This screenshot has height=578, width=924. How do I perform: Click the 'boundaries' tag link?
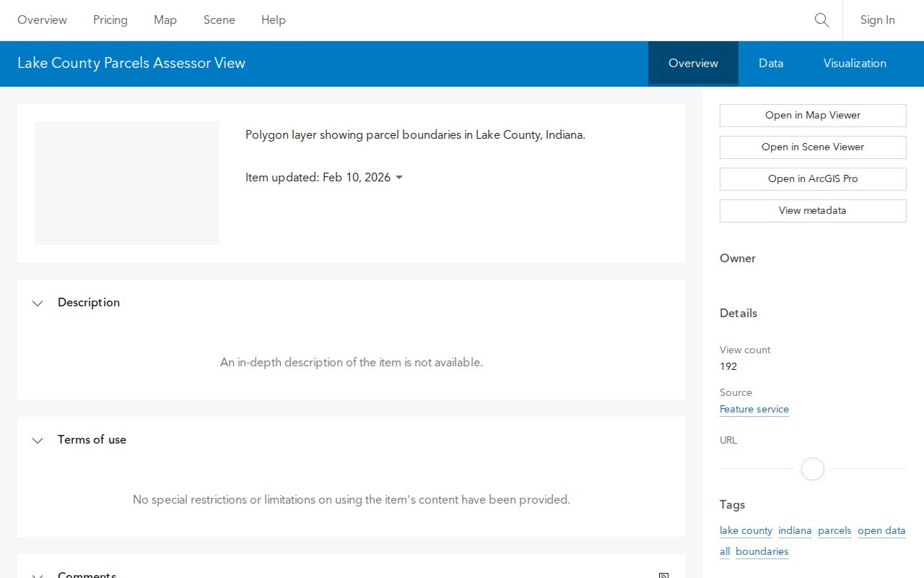[762, 552]
